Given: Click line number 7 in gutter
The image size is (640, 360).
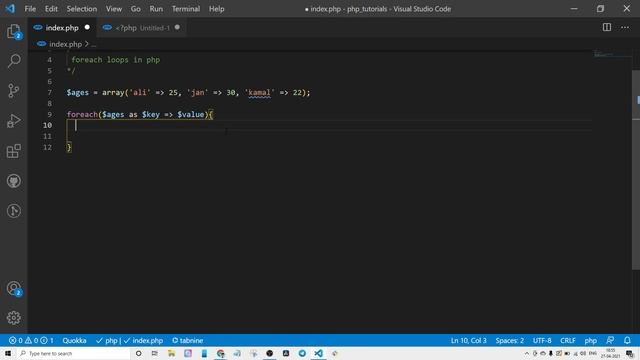Looking at the screenshot, I should pos(49,93).
